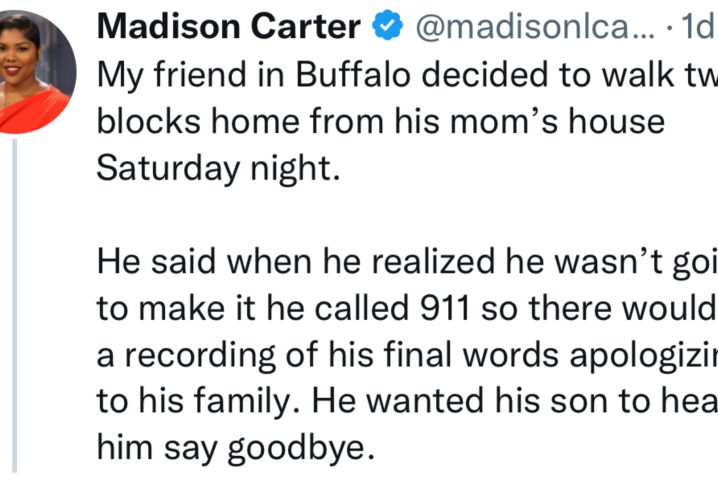
Task: Select the vertical thread connector line
Action: click(15, 306)
